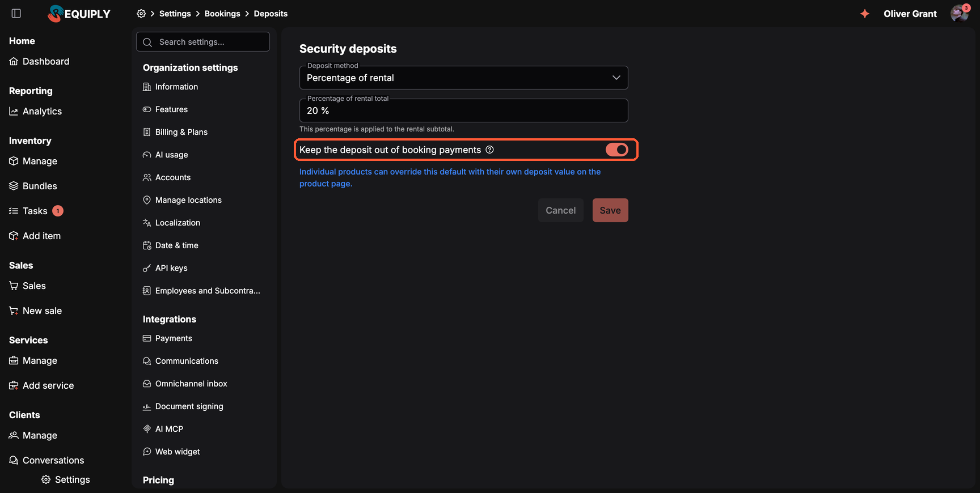Image resolution: width=980 pixels, height=493 pixels.
Task: Click the Localization translate icon
Action: 147,223
